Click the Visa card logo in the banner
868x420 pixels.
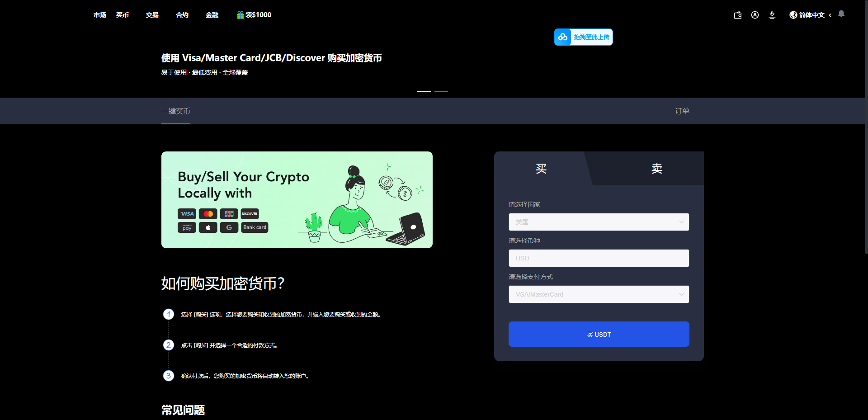click(187, 213)
